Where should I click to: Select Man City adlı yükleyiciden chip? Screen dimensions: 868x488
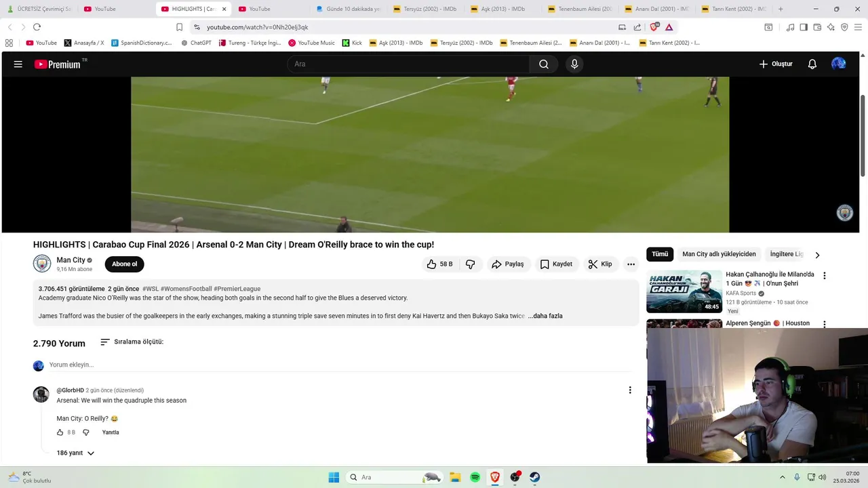719,254
